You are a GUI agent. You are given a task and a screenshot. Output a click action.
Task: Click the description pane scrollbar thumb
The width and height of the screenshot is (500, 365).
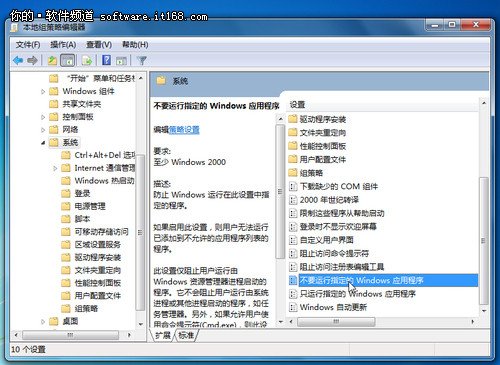tap(280, 191)
